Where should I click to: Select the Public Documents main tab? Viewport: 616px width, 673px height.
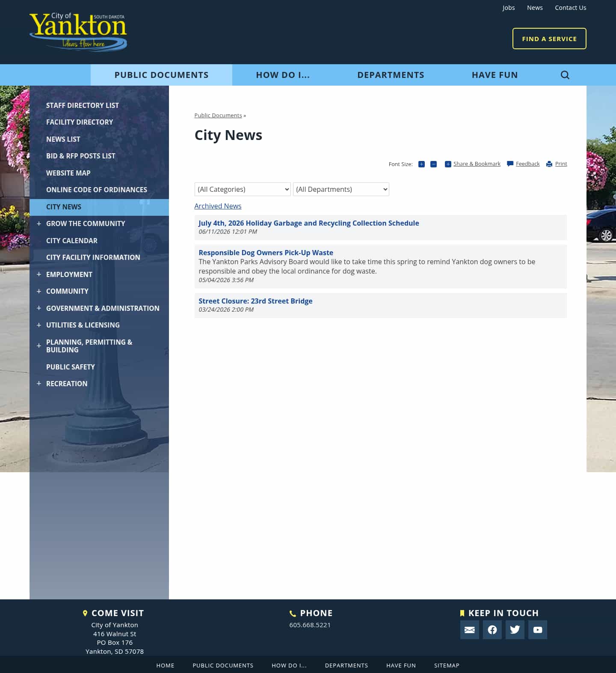point(161,75)
